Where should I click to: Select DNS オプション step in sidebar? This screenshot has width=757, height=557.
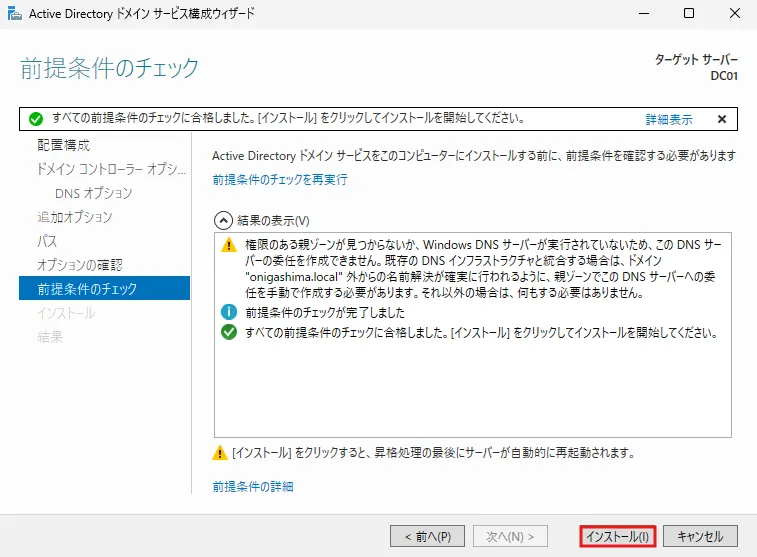94,193
